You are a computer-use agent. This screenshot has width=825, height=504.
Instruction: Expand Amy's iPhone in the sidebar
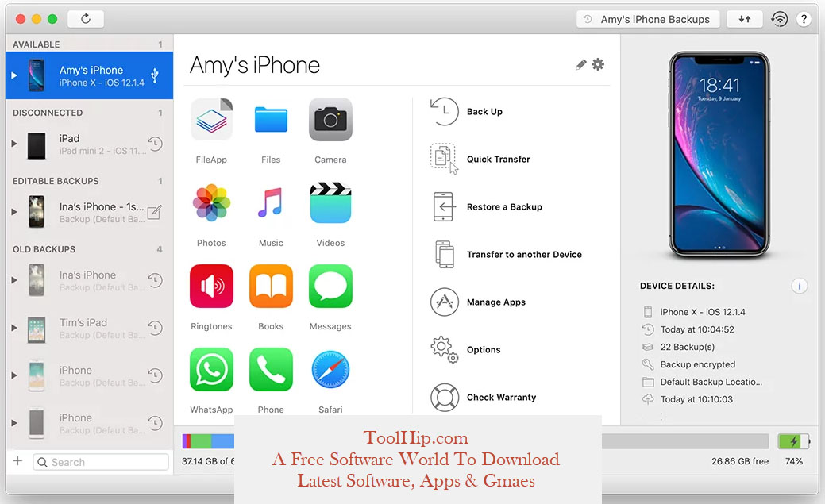click(x=14, y=75)
